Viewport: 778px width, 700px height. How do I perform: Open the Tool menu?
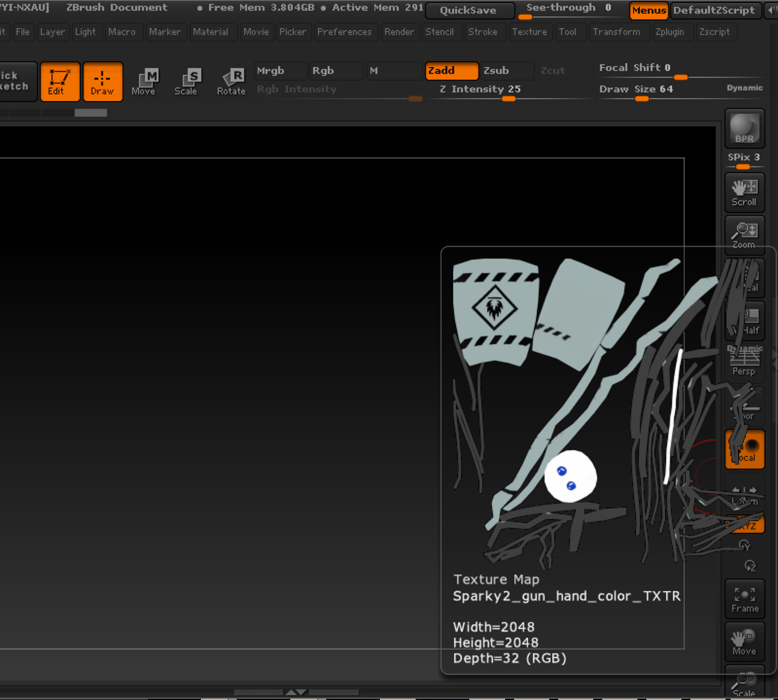[x=567, y=32]
